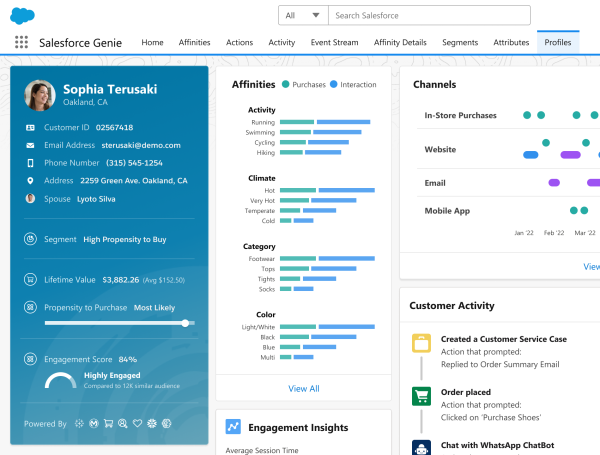The width and height of the screenshot is (600, 455).
Task: Open the App Launcher grid icon
Action: tap(21, 43)
